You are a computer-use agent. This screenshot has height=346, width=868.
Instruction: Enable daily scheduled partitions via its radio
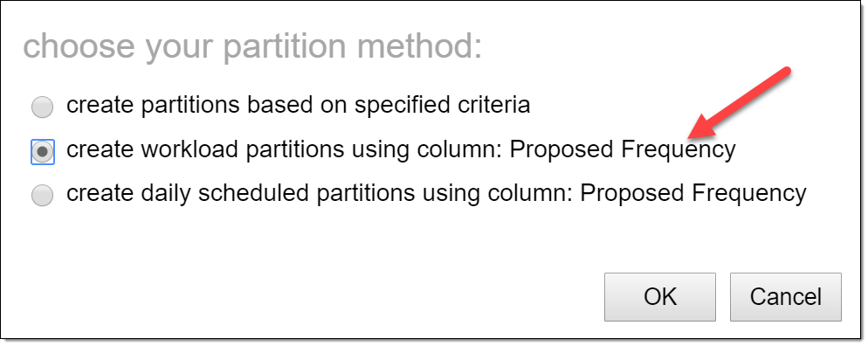43,196
